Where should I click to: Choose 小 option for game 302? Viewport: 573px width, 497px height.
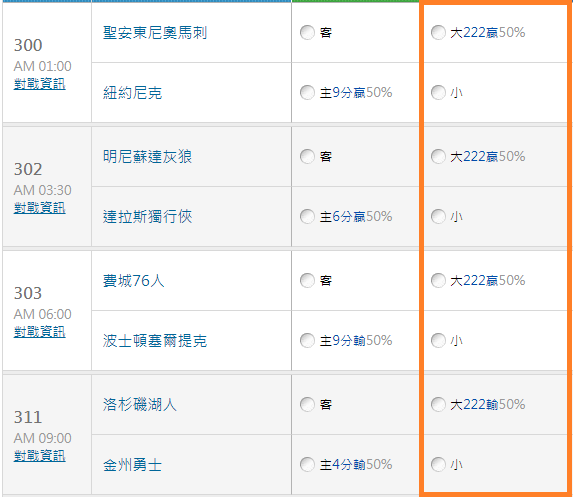(438, 216)
